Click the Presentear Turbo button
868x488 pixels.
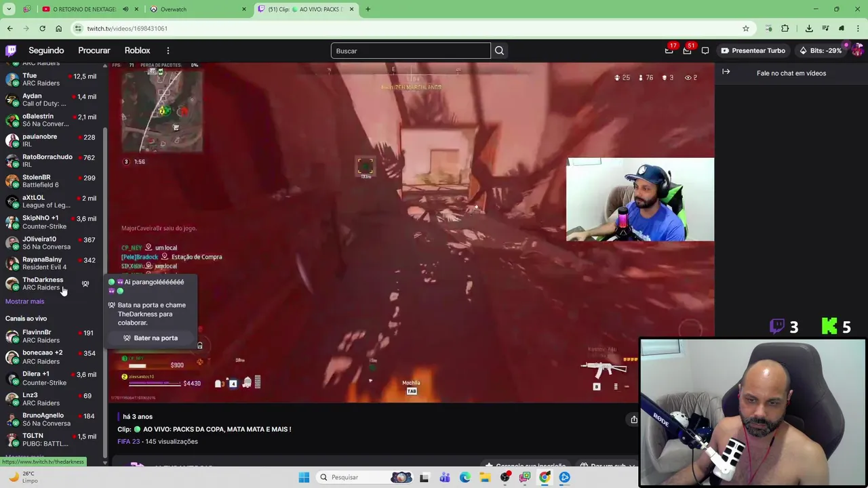pyautogui.click(x=753, y=51)
